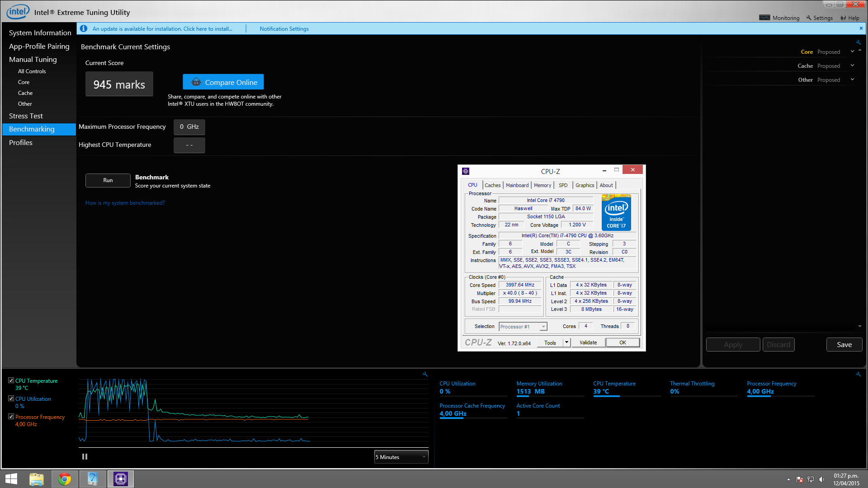The image size is (868, 488).
Task: Click wrench icon on graph panel
Action: pyautogui.click(x=425, y=374)
